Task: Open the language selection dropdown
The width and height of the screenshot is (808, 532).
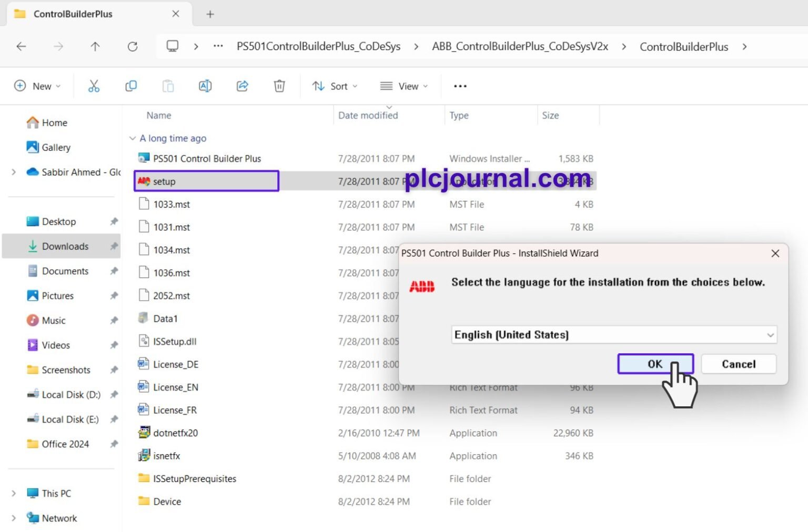Action: pyautogui.click(x=614, y=335)
